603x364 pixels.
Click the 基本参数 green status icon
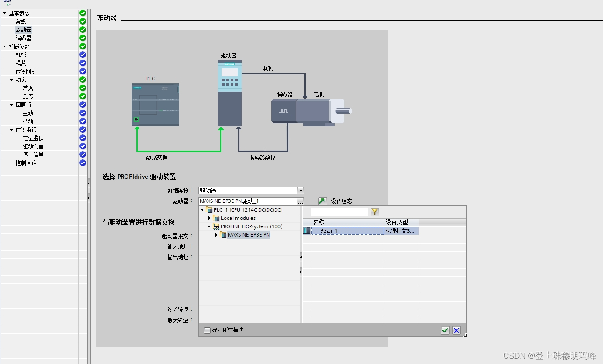[x=82, y=13]
